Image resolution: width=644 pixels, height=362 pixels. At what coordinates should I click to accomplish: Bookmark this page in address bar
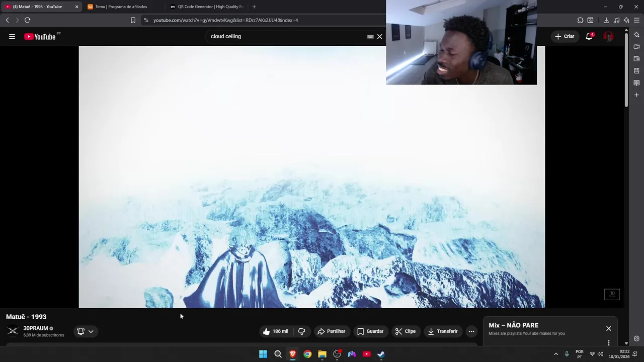(133, 20)
